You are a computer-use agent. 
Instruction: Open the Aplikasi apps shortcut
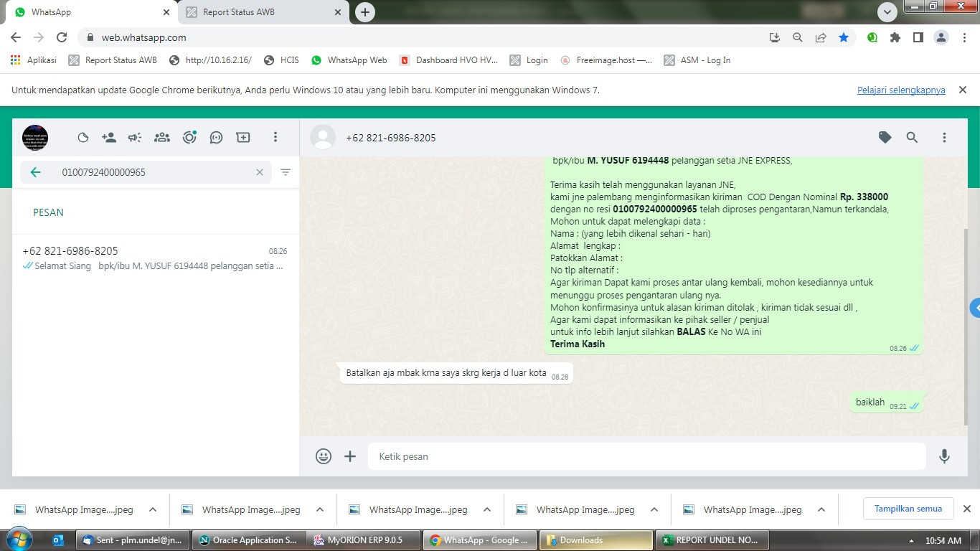[x=34, y=60]
